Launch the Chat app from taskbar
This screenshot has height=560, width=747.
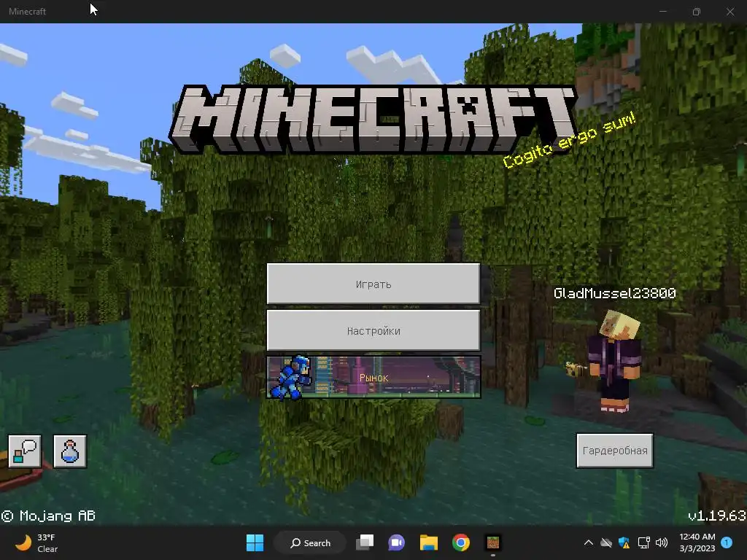tap(396, 542)
